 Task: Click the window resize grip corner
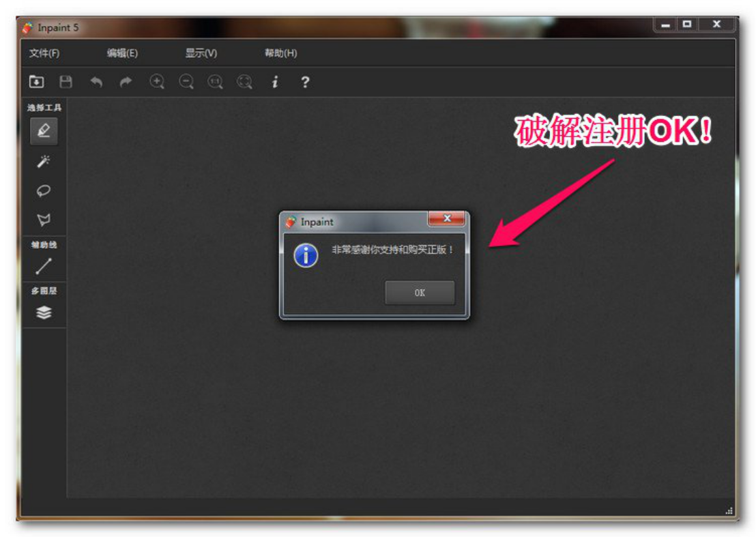pos(729,510)
